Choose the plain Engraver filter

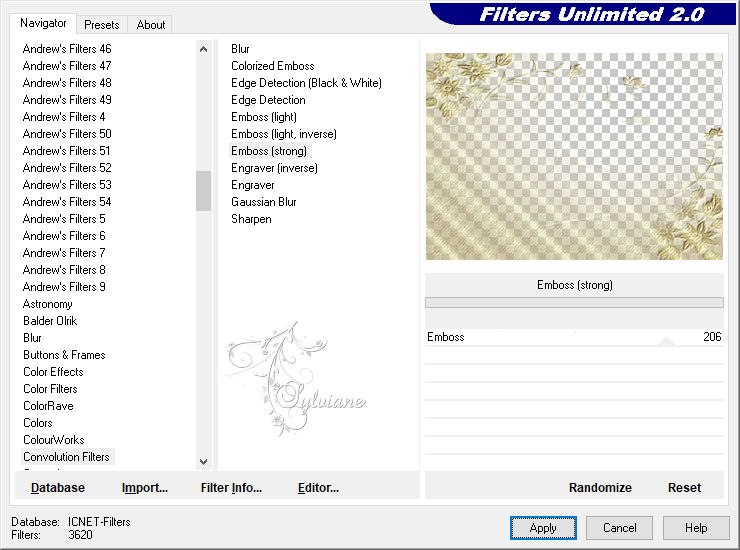[253, 185]
